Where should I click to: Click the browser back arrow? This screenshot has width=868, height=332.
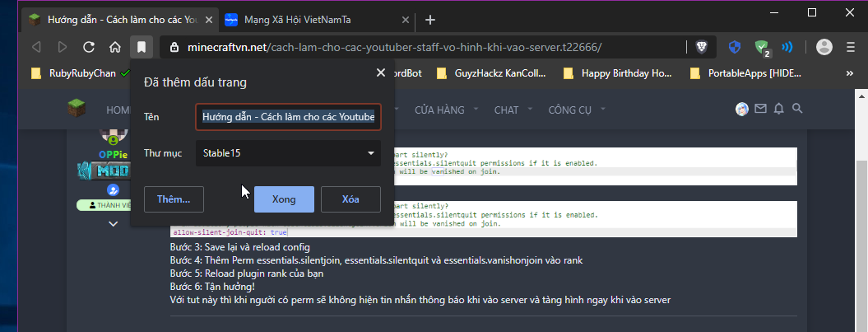36,47
